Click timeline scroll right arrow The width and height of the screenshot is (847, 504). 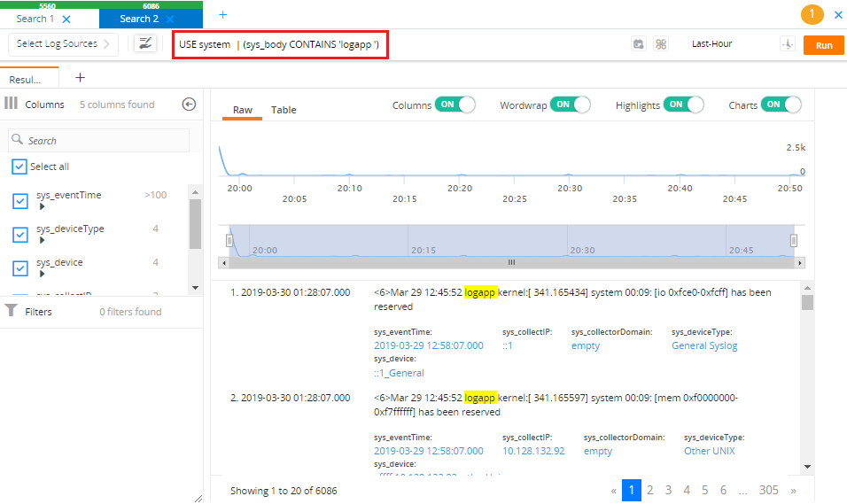point(800,263)
